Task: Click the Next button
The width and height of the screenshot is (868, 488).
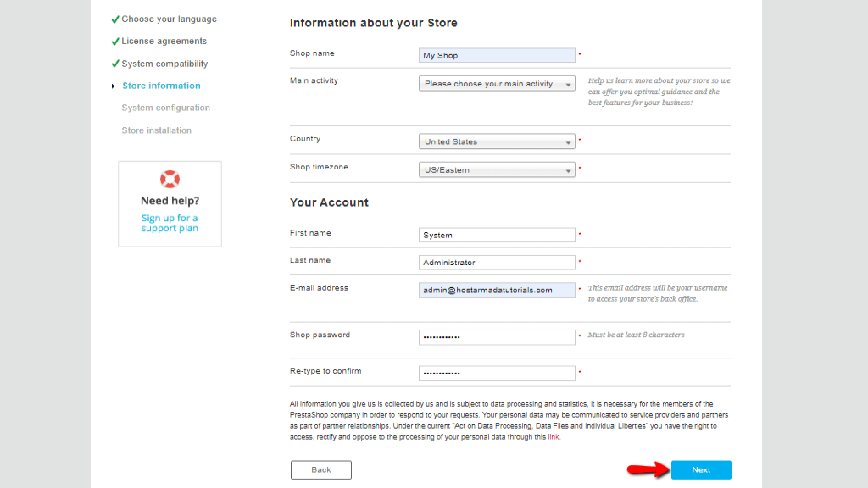Action: coord(701,469)
